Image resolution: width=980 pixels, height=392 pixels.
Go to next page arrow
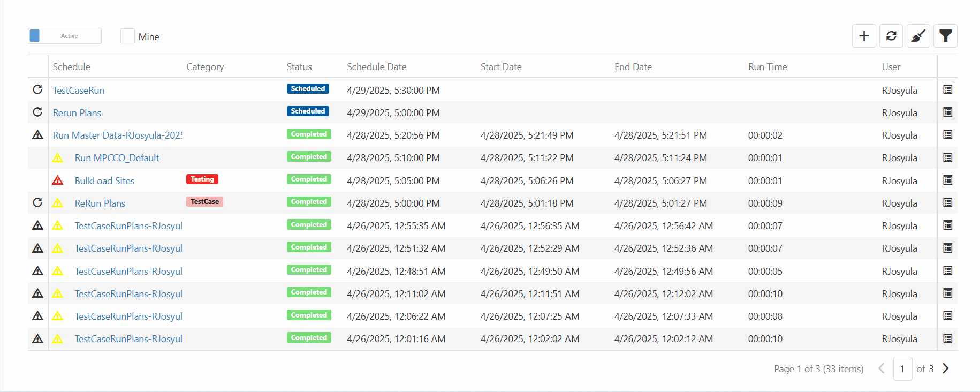[x=946, y=368]
